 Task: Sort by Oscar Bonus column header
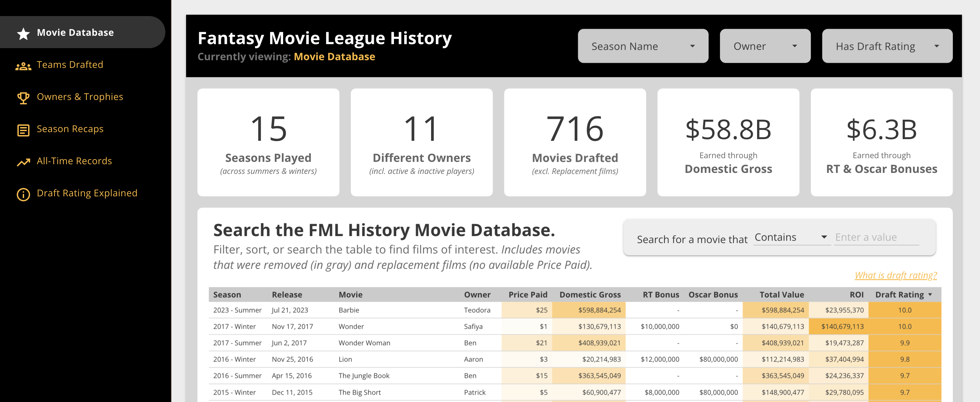713,294
